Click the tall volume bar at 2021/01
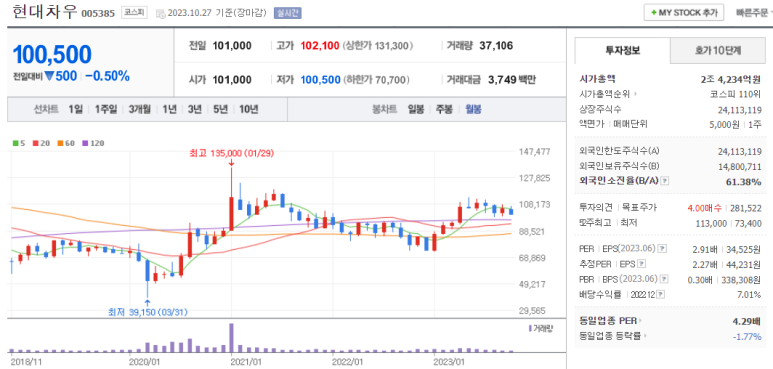This screenshot has width=773, height=369. tap(231, 338)
